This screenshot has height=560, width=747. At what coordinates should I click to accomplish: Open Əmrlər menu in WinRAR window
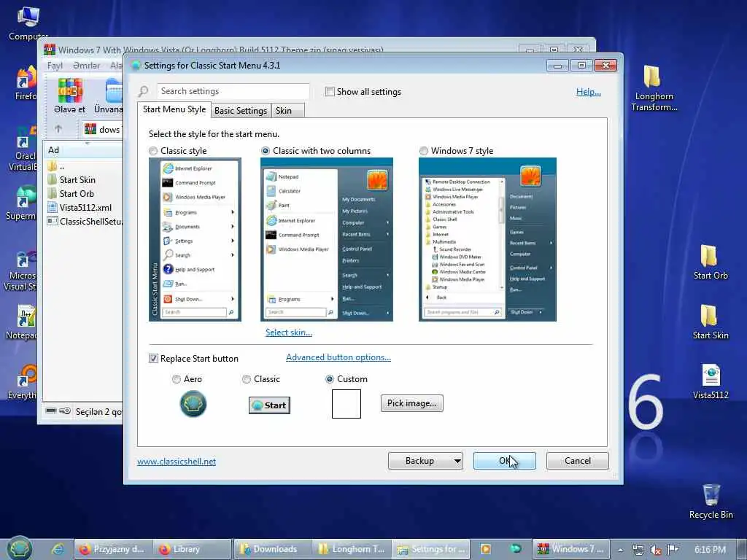[87, 65]
